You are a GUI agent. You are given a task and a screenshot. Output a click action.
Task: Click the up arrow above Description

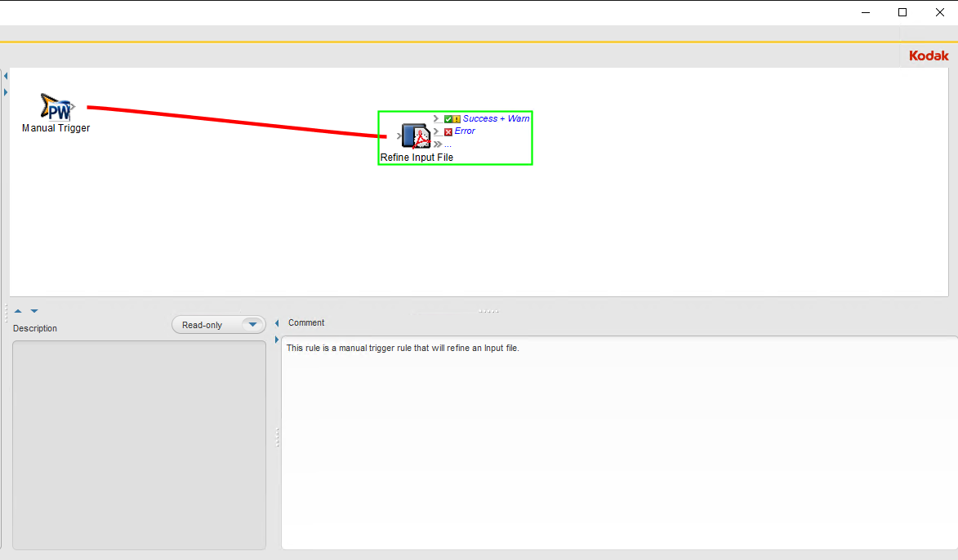[18, 311]
